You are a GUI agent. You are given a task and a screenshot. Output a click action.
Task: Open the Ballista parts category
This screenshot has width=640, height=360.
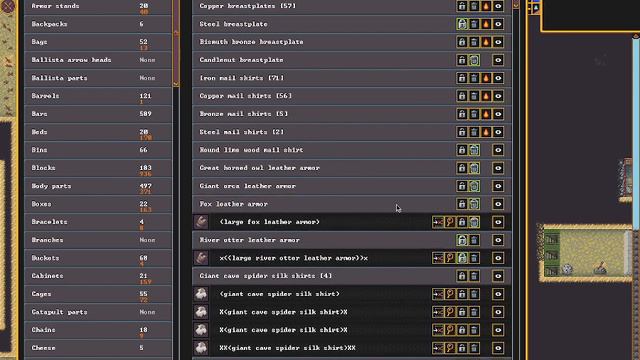click(x=98, y=78)
